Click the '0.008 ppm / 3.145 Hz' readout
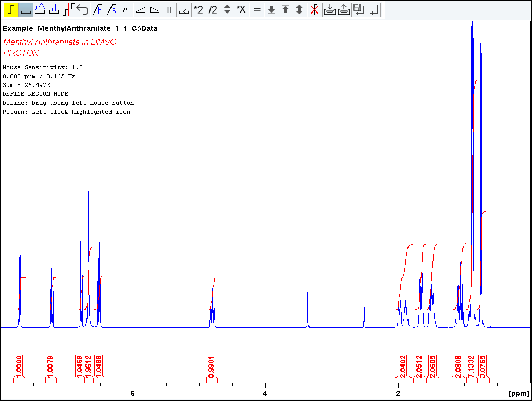Image resolution: width=532 pixels, height=401 pixels. [39, 76]
